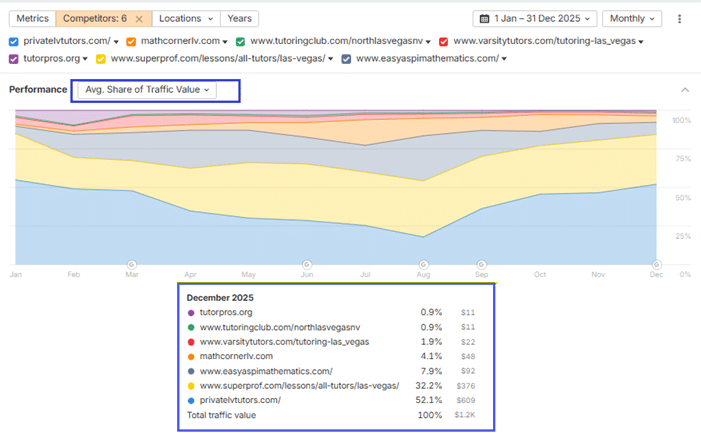This screenshot has height=442, width=701.
Task: Uncheck the privatelvtutors.com checkbox
Action: (x=13, y=42)
